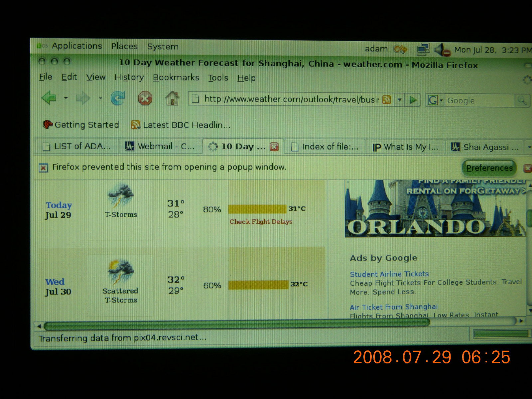Screen dimensions: 532x399
Task: Close the 10 Day weather tab
Action: tap(274, 147)
